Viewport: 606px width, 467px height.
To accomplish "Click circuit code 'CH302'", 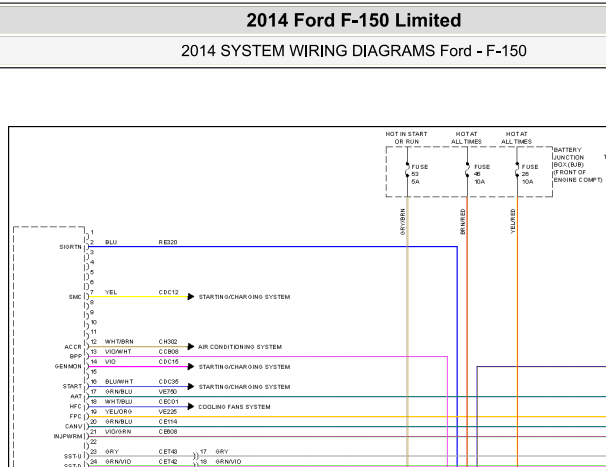I will coord(168,342).
